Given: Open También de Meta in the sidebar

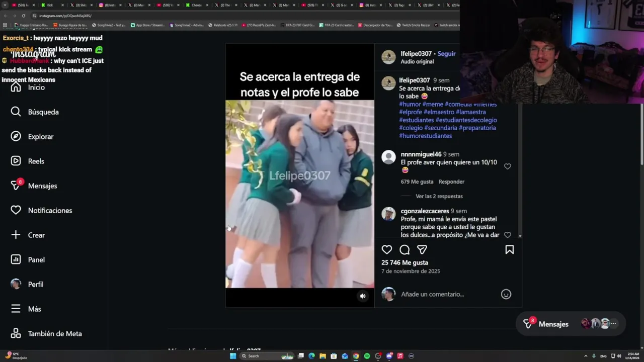Looking at the screenshot, I should tap(46, 333).
